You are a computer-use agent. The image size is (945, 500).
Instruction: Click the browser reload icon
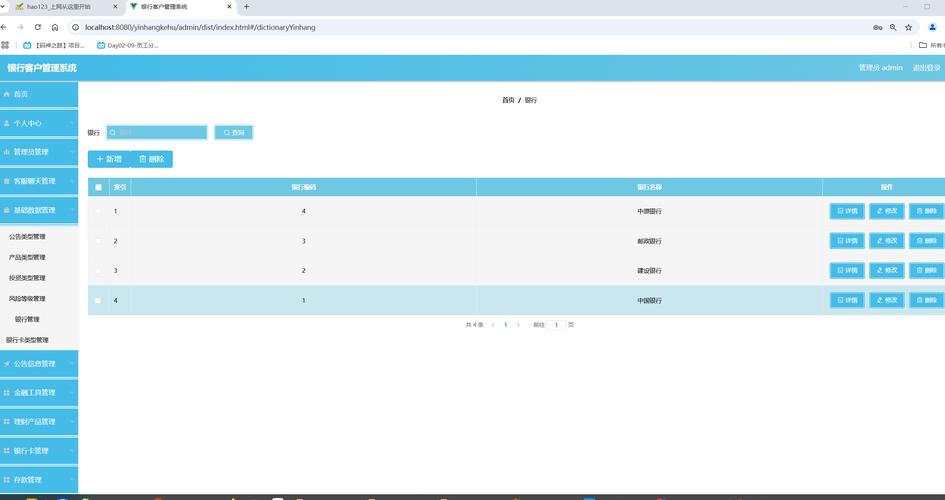38,27
